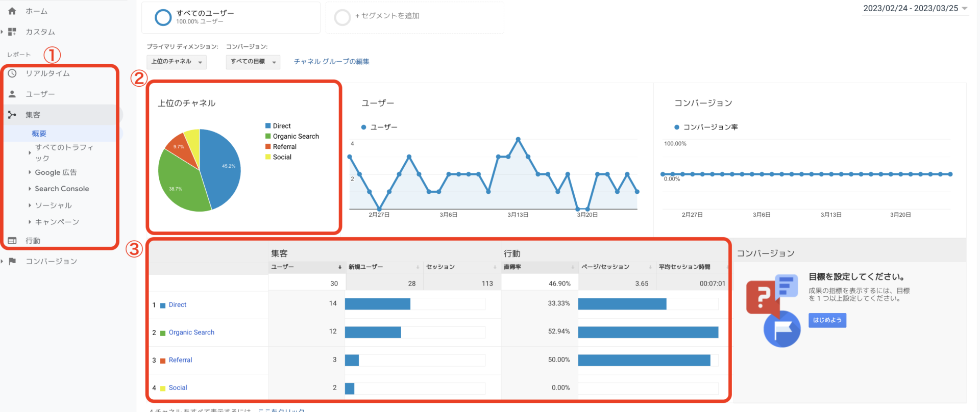
Task: Expand the カスタム section arrow
Action: click(3, 32)
